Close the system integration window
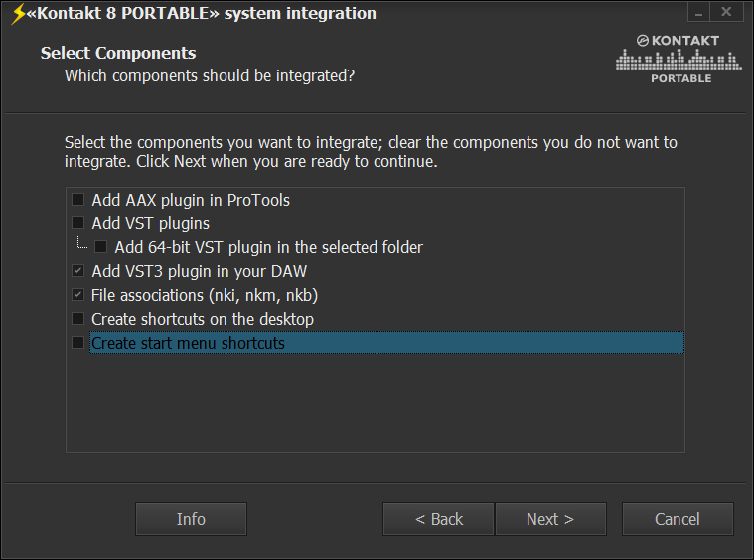 pyautogui.click(x=726, y=12)
